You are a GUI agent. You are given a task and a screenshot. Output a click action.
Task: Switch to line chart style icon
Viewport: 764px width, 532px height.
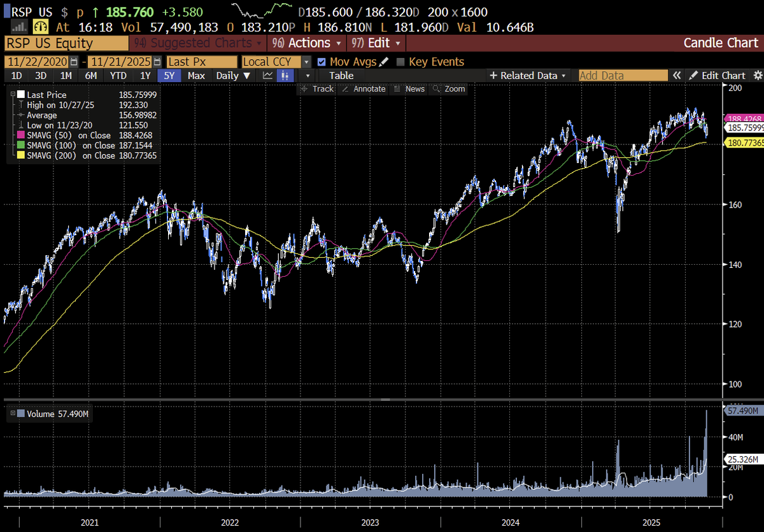[x=268, y=75]
